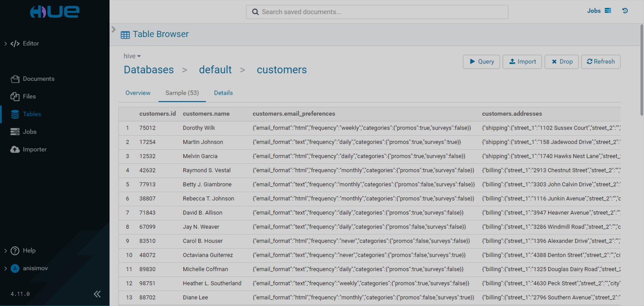Collapse the left sidebar with double-chevron
This screenshot has height=306, width=644.
97,294
